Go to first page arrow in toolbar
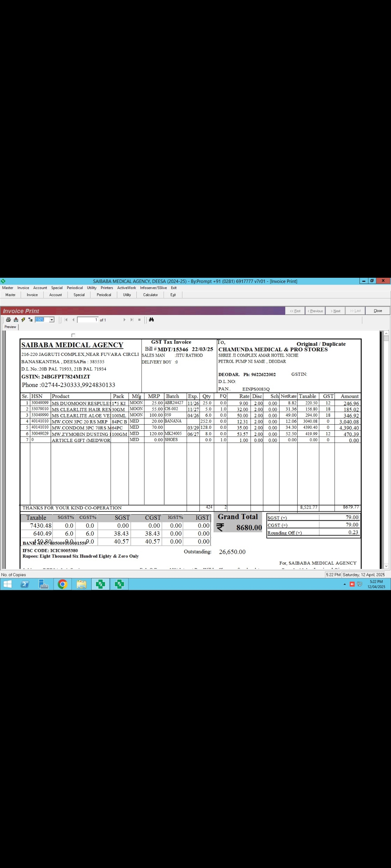The width and height of the screenshot is (391, 868). coord(66,320)
